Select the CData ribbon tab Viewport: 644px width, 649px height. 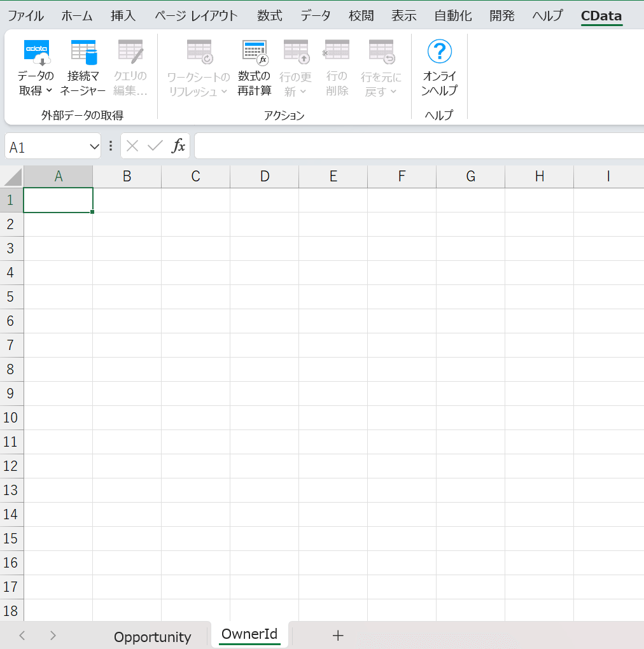(601, 16)
